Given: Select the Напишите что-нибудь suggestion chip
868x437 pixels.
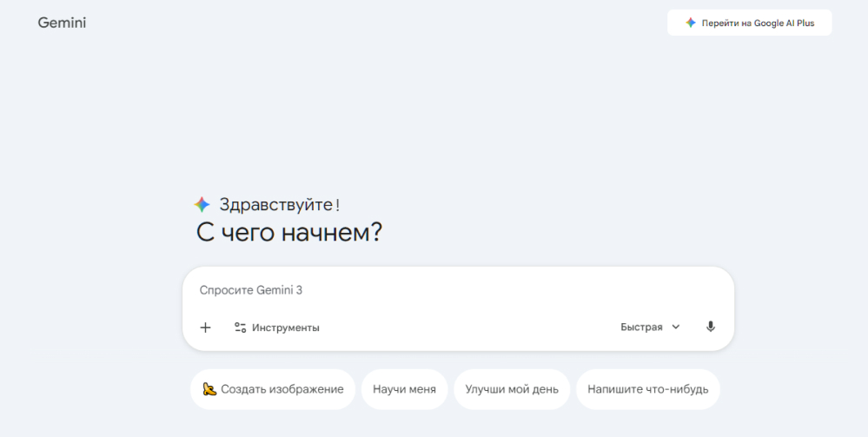Looking at the screenshot, I should (x=647, y=389).
